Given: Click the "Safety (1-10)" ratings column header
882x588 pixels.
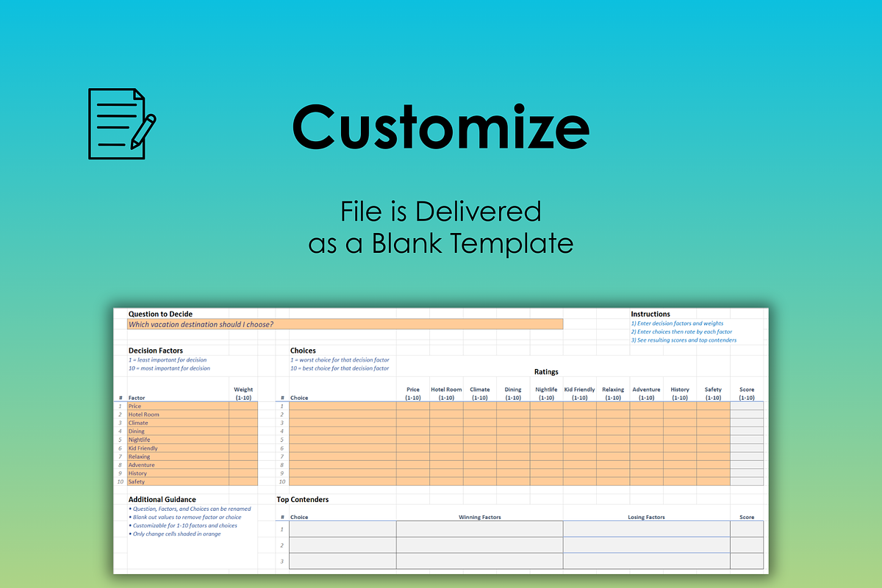Looking at the screenshot, I should click(x=713, y=394).
